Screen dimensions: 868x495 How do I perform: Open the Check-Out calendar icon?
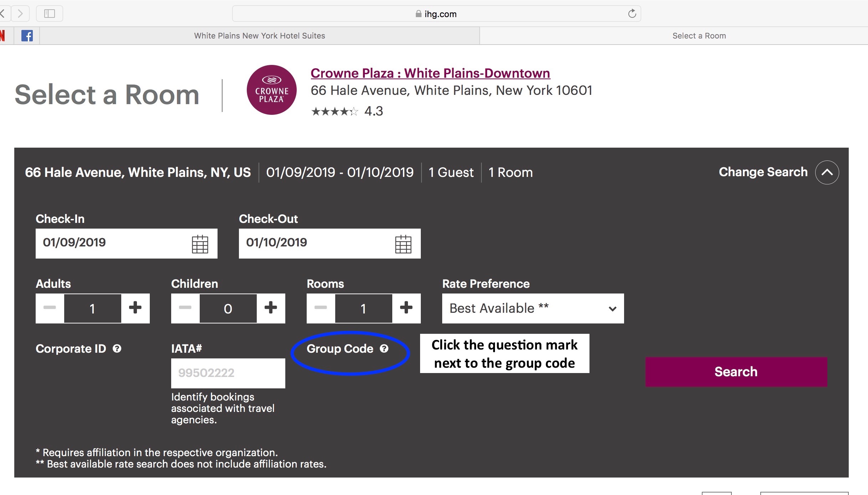[x=403, y=244]
